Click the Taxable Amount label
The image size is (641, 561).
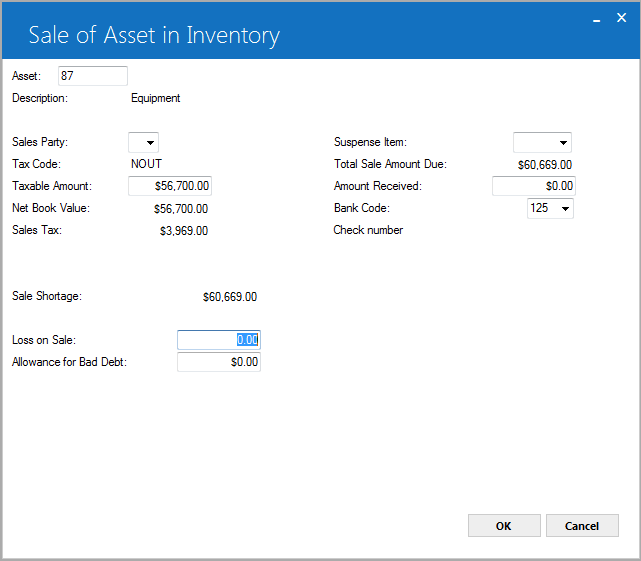(52, 186)
